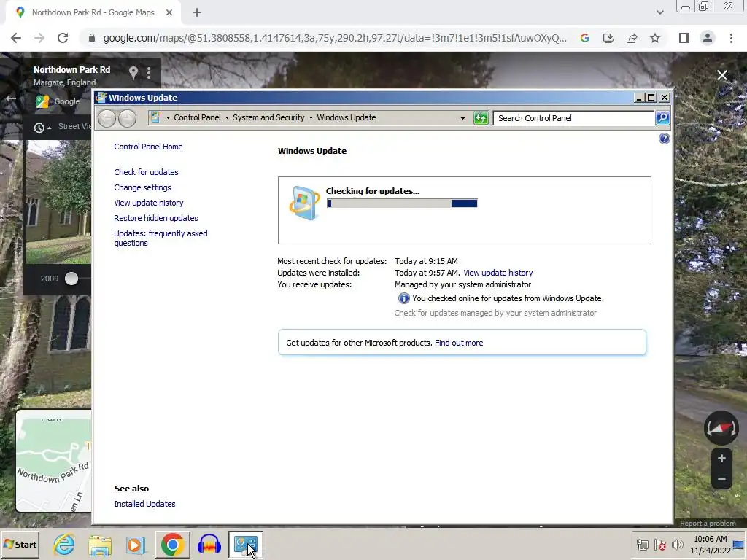747x560 pixels.
Task: Zoom in Street View with plus
Action: (721, 458)
